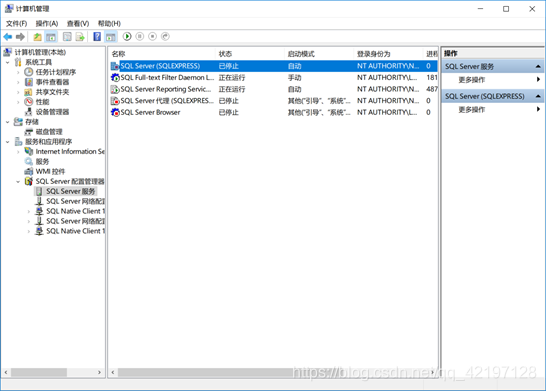This screenshot has height=391, width=546.
Task: Select the SQL Server 服务 tree item
Action: pyautogui.click(x=71, y=191)
